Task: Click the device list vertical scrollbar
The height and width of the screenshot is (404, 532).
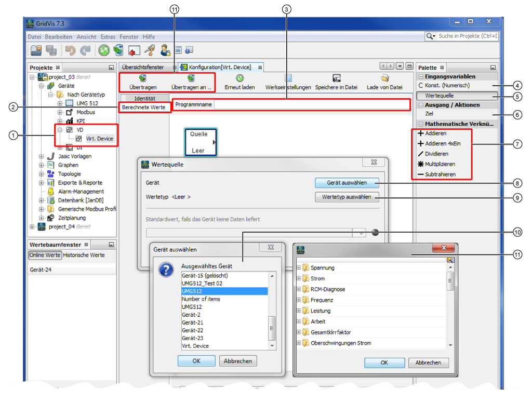Action: (x=272, y=327)
